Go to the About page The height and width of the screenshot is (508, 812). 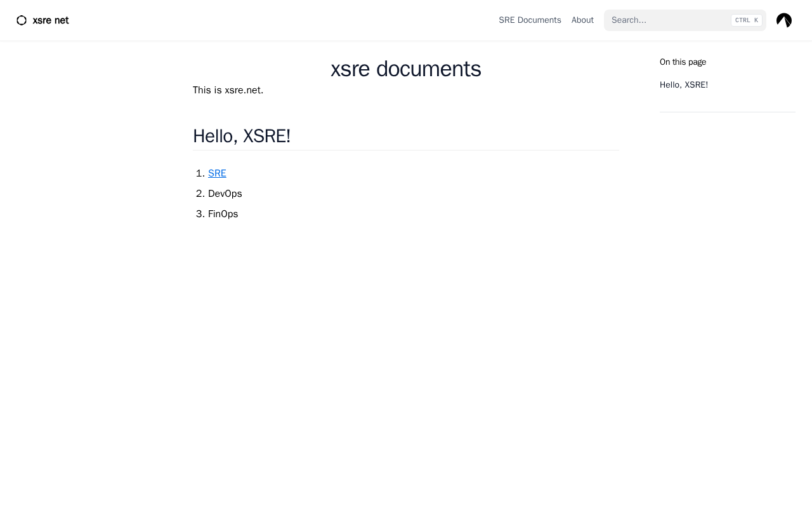coord(582,20)
